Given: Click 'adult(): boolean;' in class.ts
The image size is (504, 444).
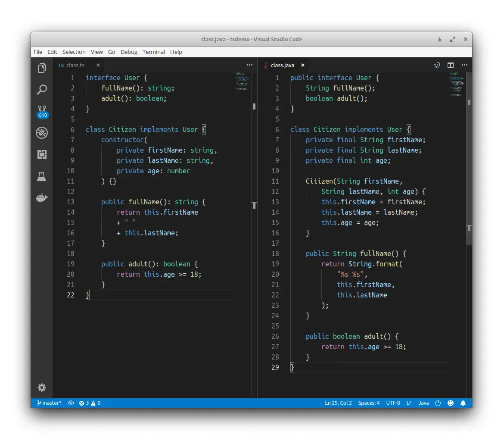Looking at the screenshot, I should click(x=134, y=98).
